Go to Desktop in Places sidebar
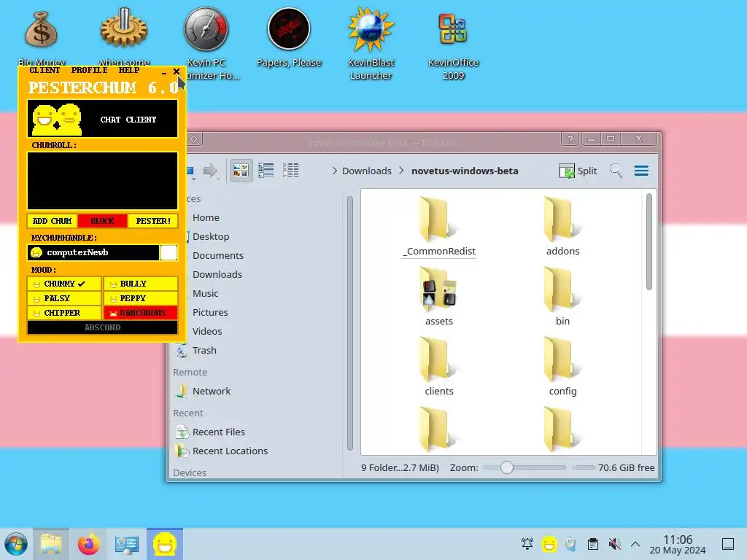 211,237
